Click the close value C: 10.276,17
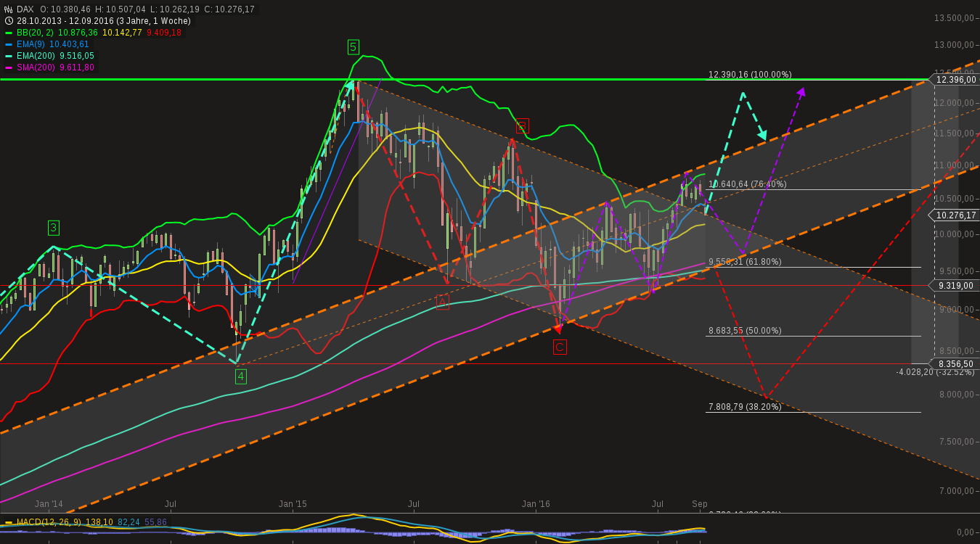980x544 pixels. [229, 9]
